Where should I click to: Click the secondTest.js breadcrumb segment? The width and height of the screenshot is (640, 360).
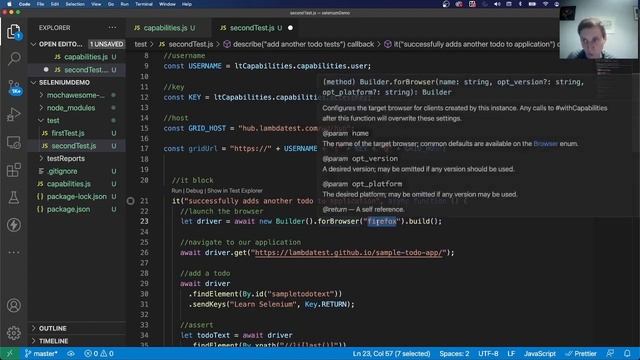click(191, 44)
